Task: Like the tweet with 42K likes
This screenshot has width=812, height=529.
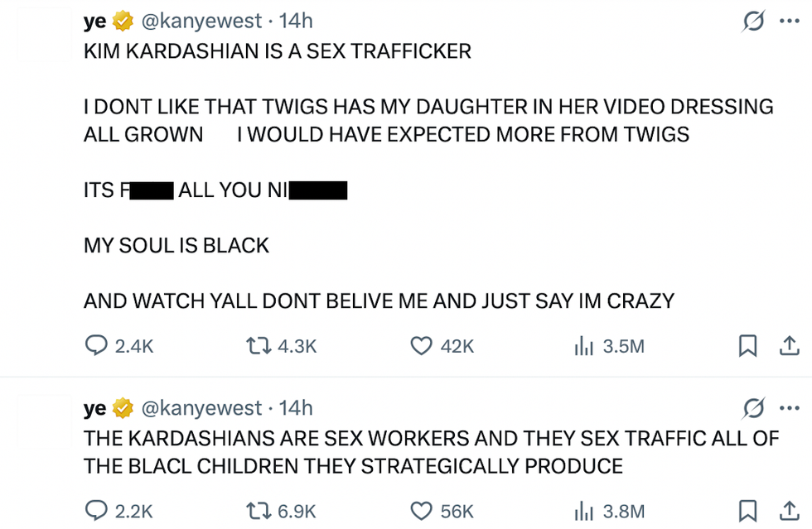Action: tap(423, 346)
